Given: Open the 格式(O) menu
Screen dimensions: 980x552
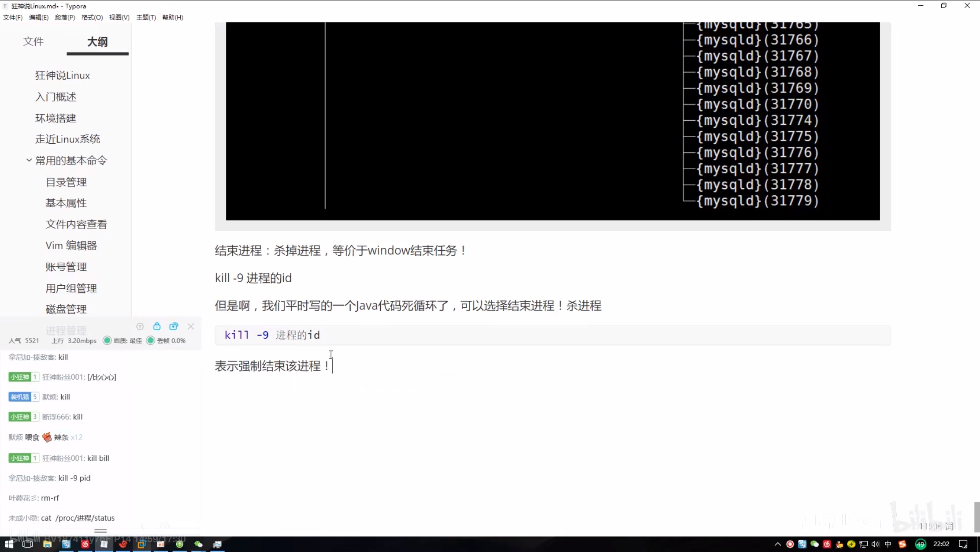Looking at the screenshot, I should [x=92, y=17].
